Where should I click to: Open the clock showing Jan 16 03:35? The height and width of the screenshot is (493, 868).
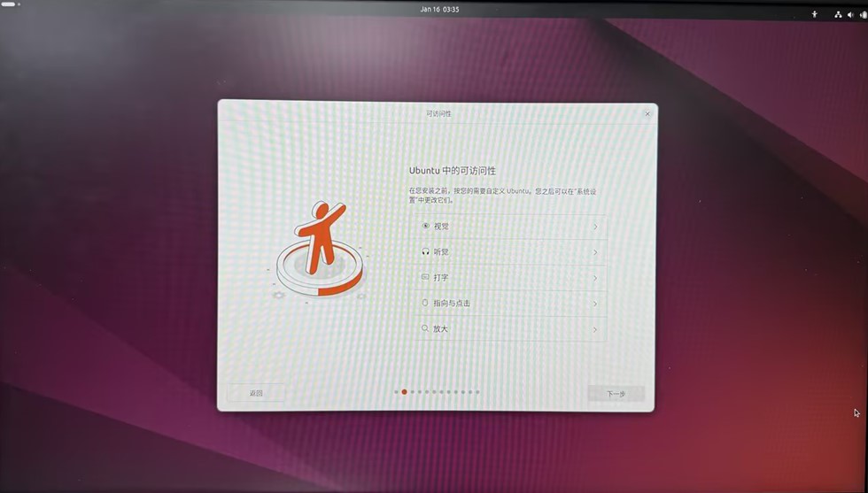pos(439,9)
